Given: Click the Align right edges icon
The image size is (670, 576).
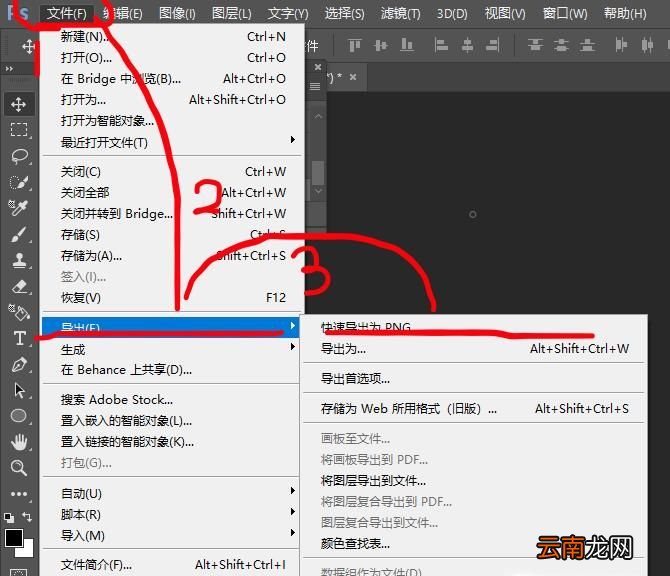Looking at the screenshot, I should pos(493,45).
